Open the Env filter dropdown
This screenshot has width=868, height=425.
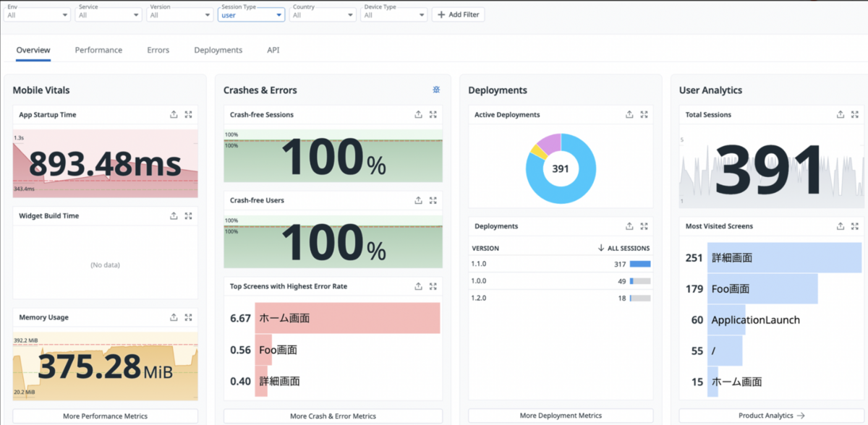(x=36, y=14)
